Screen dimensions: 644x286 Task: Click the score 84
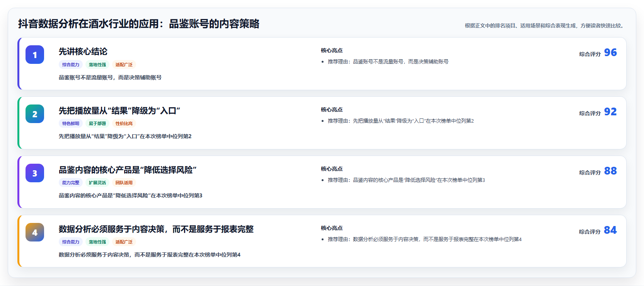tap(610, 230)
